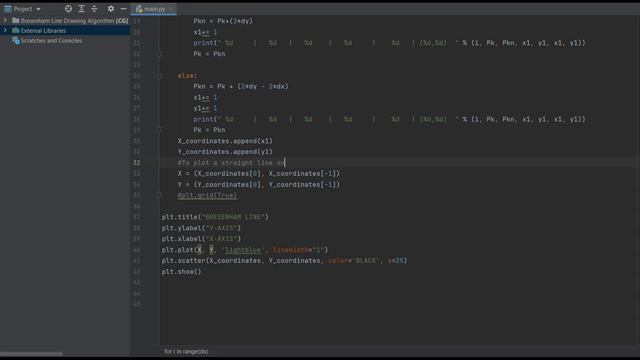
Task: Click the 'lightblue' string in plt.plot
Action: pyautogui.click(x=243, y=250)
